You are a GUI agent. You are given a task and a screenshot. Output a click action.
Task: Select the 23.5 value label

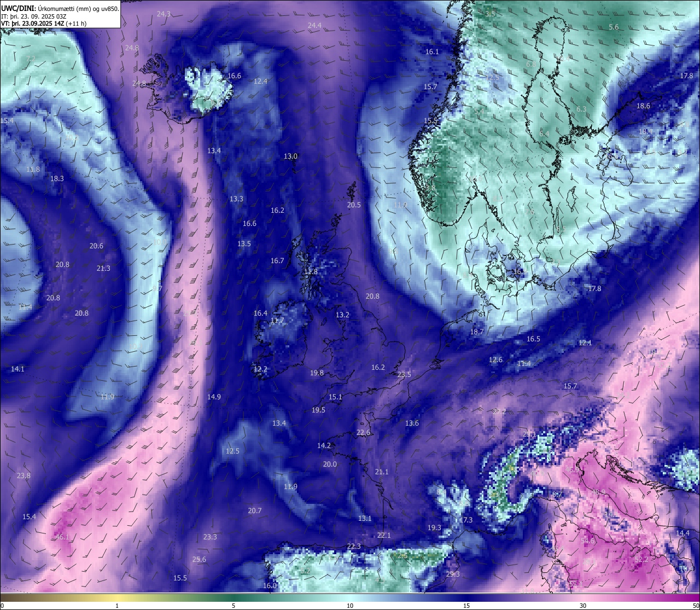pyautogui.click(x=404, y=374)
